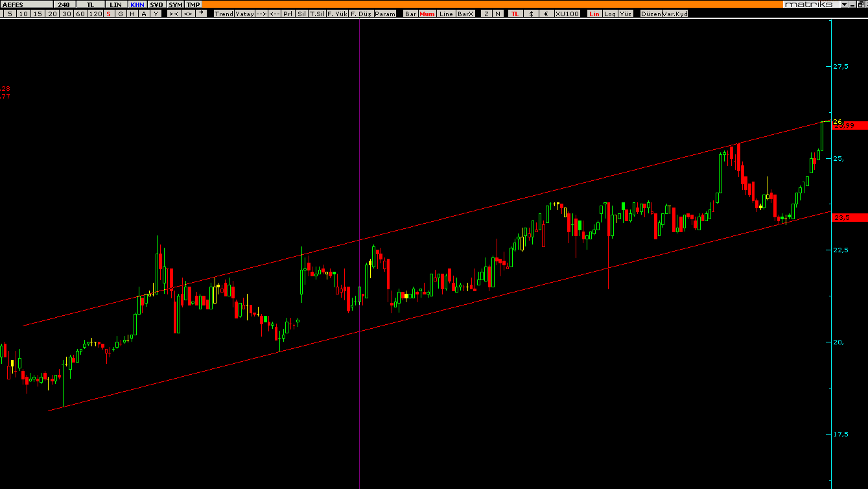This screenshot has width=868, height=489.
Task: Toggle the Log scale option
Action: pyautogui.click(x=610, y=14)
